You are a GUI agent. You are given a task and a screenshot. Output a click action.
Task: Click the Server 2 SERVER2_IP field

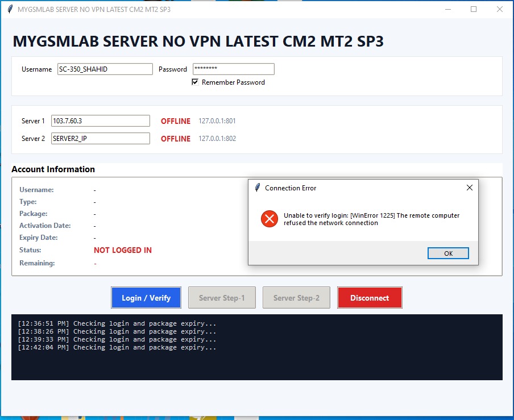coord(101,138)
